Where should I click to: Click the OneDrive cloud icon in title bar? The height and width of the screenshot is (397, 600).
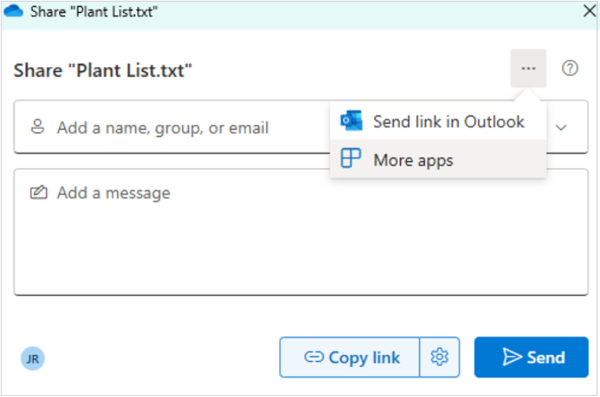pos(14,11)
